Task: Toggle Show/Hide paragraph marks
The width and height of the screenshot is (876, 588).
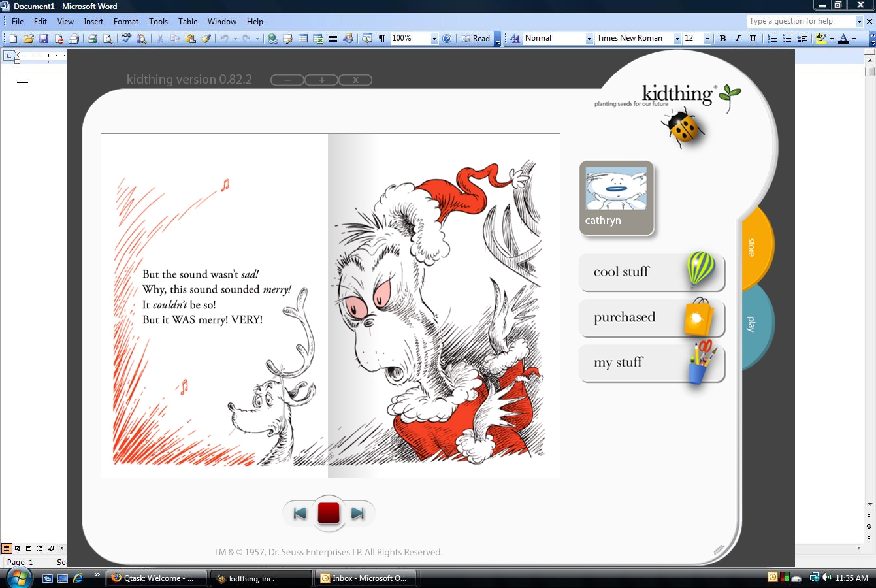Action: (382, 39)
